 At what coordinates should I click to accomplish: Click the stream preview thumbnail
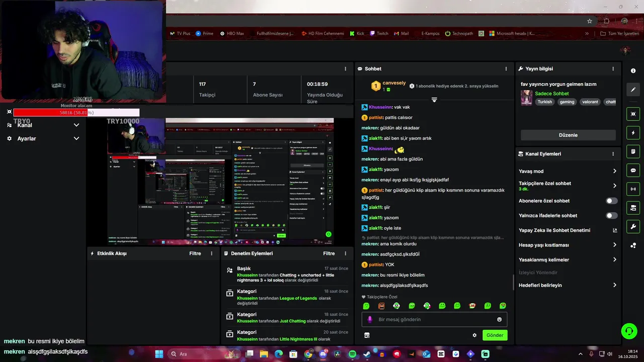(220, 182)
